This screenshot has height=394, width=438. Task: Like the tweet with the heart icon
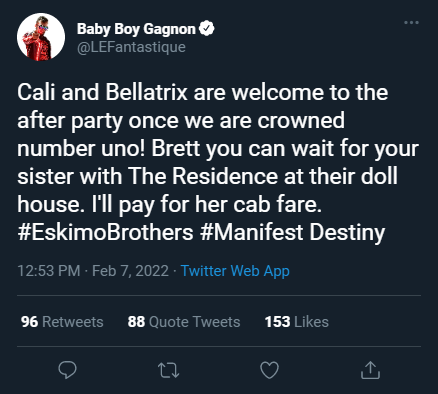tap(269, 370)
